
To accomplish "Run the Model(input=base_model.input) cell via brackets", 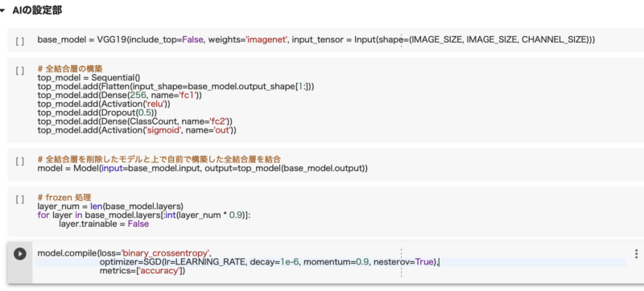I will pos(19,161).
